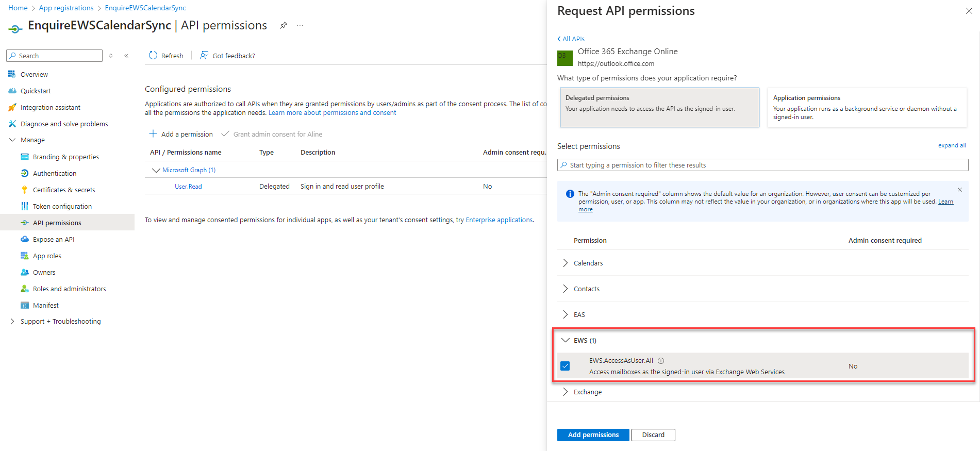This screenshot has width=980, height=451.
Task: Click the Authentication icon
Action: click(x=24, y=173)
